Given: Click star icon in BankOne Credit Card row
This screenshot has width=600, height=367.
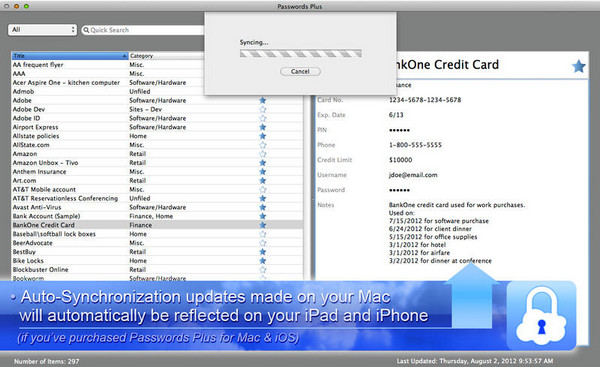Looking at the screenshot, I should click(x=262, y=225).
